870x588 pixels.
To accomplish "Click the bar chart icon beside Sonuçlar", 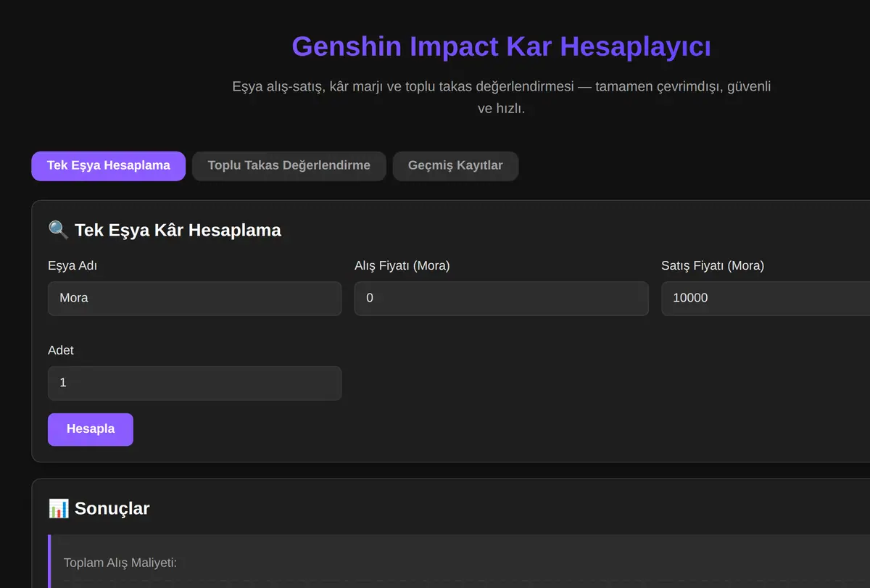I will (58, 508).
